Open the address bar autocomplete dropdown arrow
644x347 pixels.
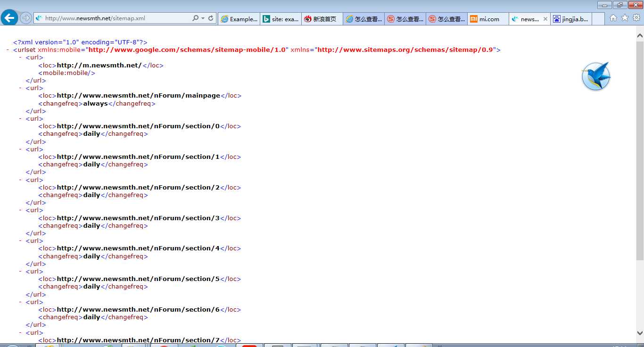tap(203, 18)
